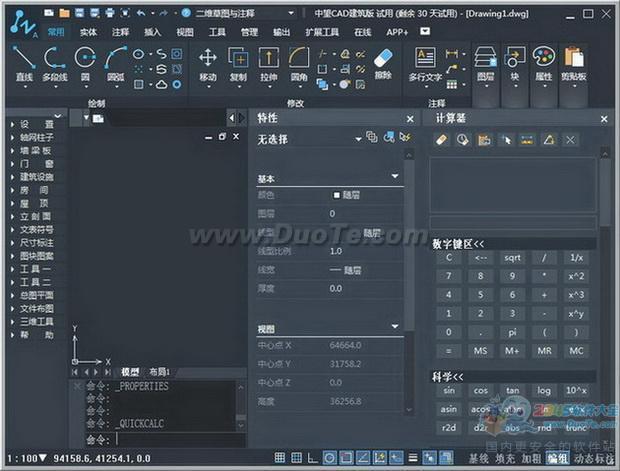Toggle ortho mode in the status bar
620x471 pixels.
[x=312, y=458]
